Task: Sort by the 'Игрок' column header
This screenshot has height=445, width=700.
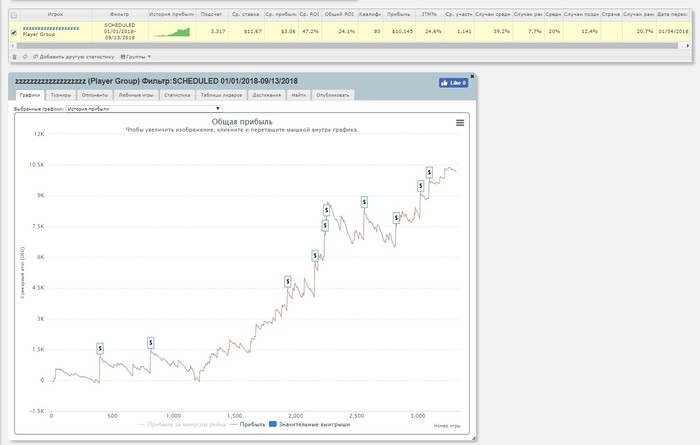Action: [x=55, y=15]
